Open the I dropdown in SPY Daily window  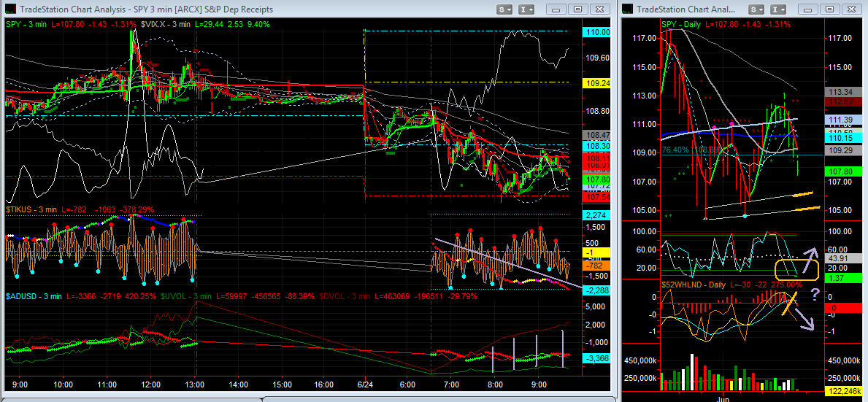click(x=779, y=9)
